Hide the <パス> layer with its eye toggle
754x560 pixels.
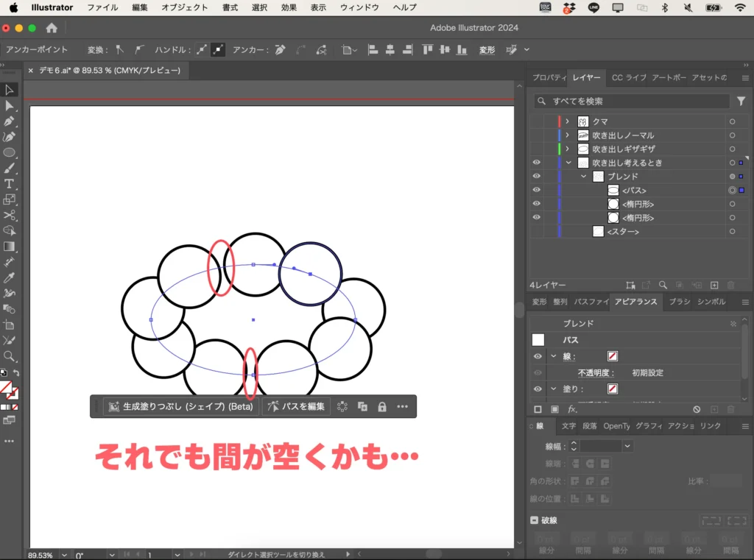pos(535,190)
